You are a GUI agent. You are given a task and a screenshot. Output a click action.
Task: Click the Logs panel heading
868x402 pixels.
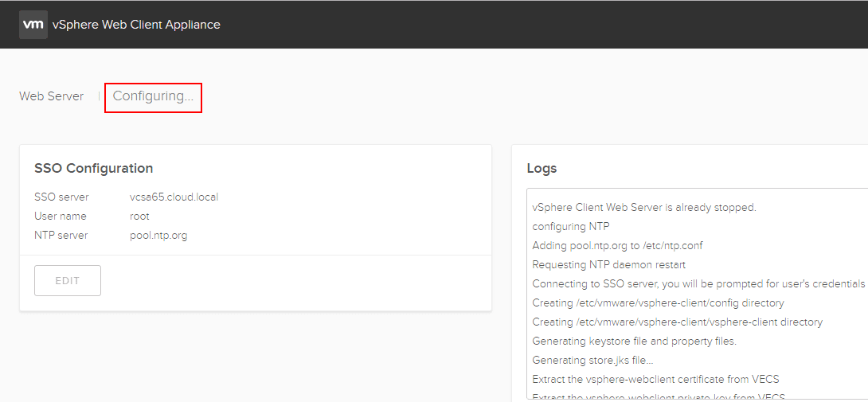coord(542,168)
